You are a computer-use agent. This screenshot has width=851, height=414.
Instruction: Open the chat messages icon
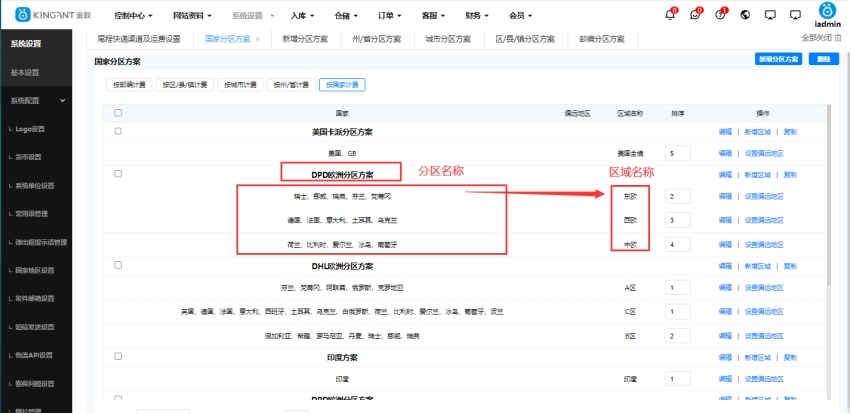695,15
